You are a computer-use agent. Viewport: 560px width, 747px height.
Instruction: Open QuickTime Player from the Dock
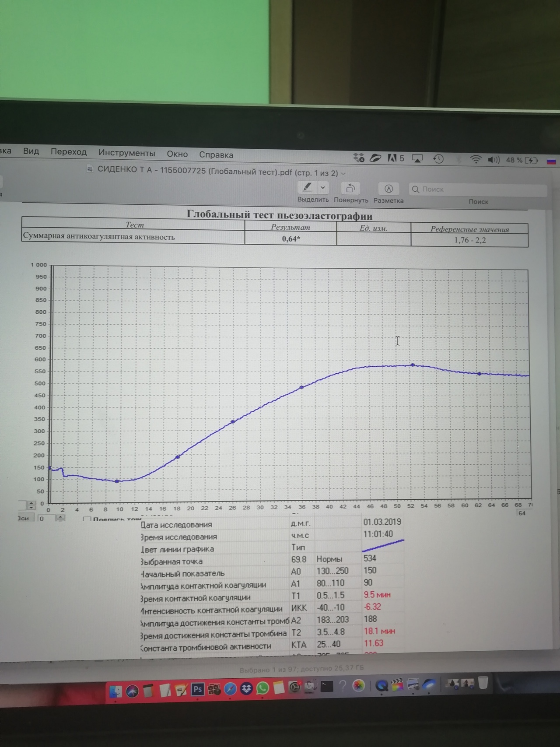[x=381, y=685]
